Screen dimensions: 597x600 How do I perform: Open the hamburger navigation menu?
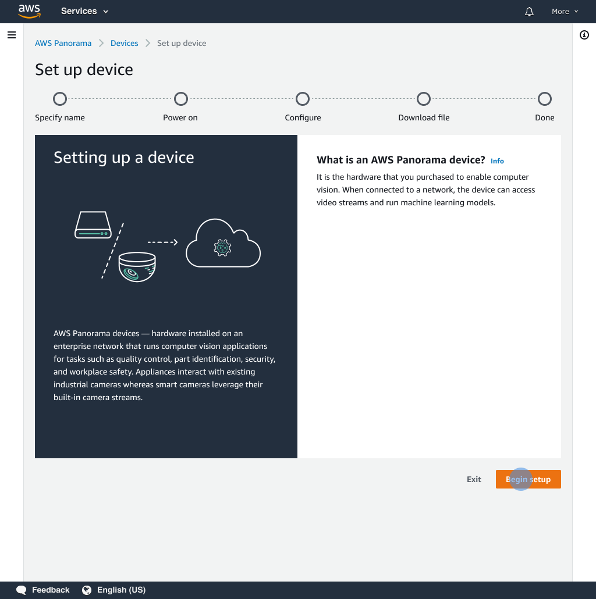click(12, 35)
